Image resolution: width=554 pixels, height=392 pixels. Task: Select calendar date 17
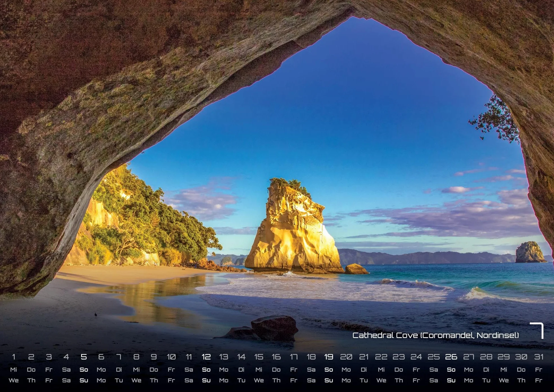pos(294,357)
